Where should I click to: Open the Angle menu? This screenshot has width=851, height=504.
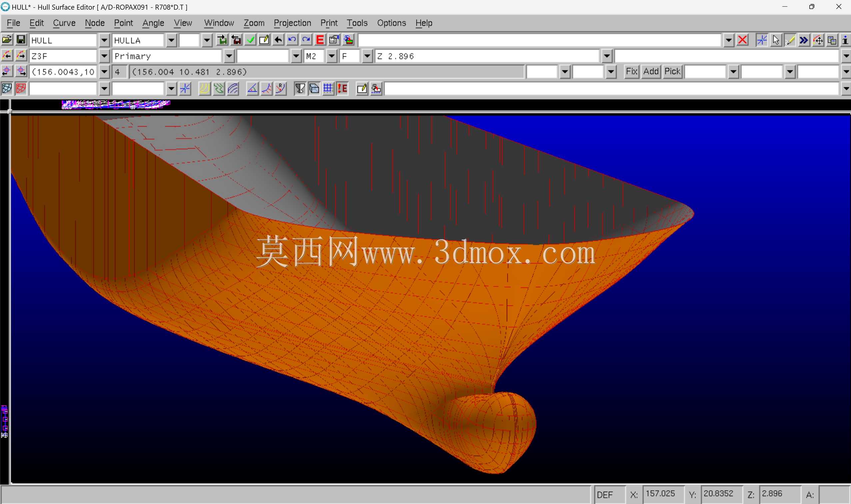click(153, 23)
